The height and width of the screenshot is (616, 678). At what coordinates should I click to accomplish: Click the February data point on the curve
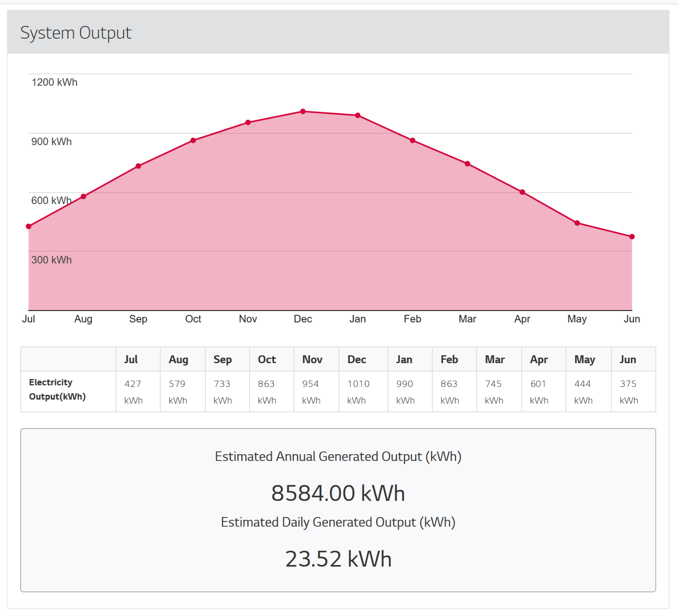pyautogui.click(x=412, y=140)
